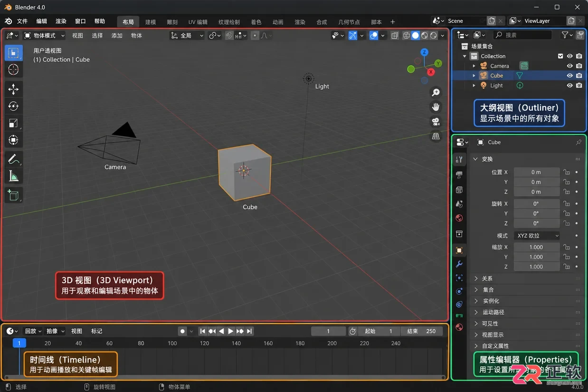The height and width of the screenshot is (392, 588).
Task: Open the Output properties tab
Action: (x=459, y=190)
